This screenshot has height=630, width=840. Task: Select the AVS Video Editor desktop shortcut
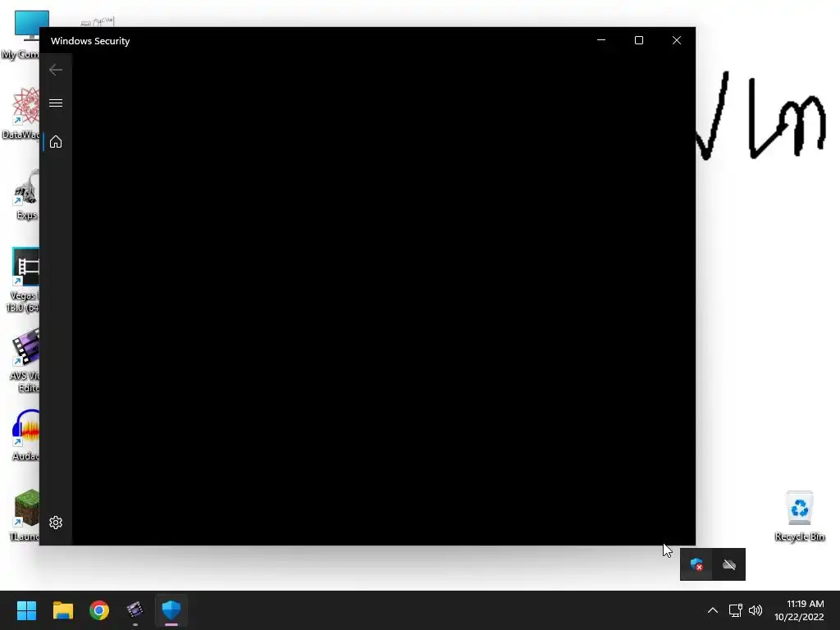tap(24, 360)
